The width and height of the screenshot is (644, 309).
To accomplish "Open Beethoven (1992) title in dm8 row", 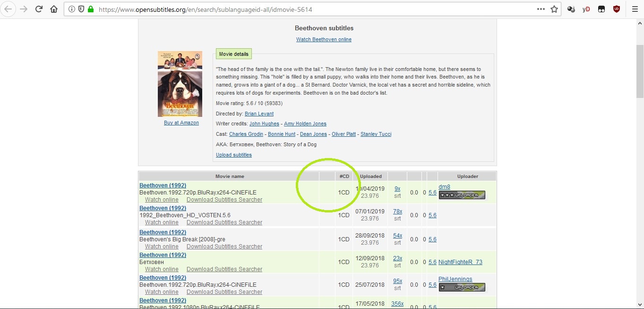I will (x=163, y=185).
